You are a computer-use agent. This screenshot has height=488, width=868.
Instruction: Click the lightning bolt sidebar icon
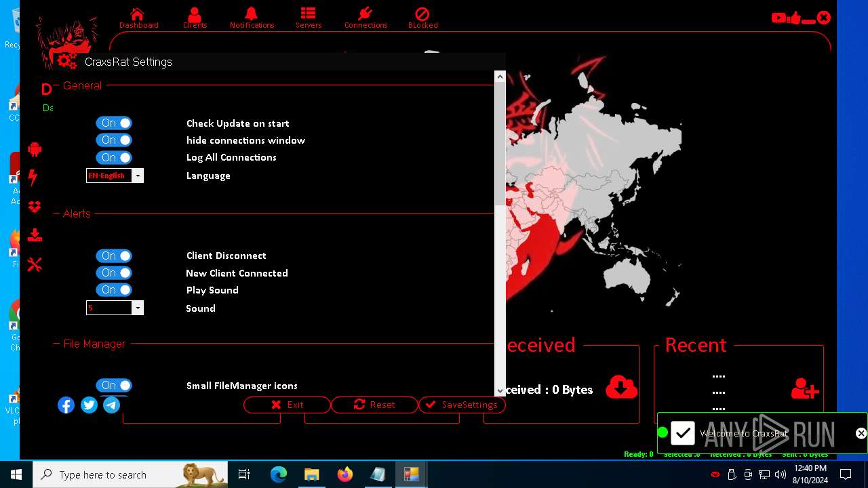click(x=33, y=178)
